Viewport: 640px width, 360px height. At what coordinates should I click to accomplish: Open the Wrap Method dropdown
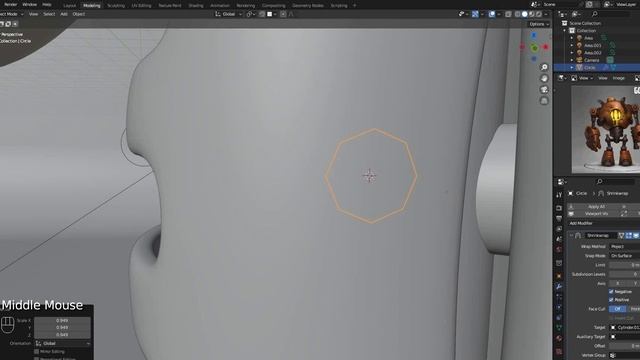624,247
